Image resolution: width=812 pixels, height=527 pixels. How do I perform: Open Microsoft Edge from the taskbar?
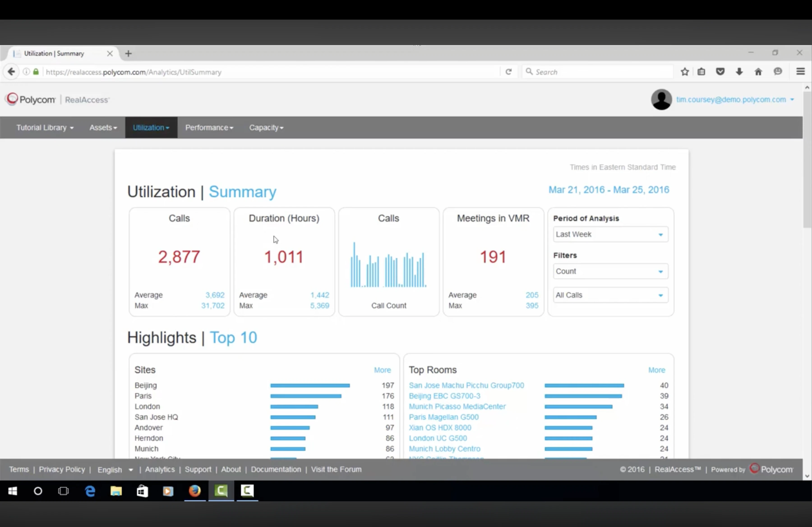point(90,491)
